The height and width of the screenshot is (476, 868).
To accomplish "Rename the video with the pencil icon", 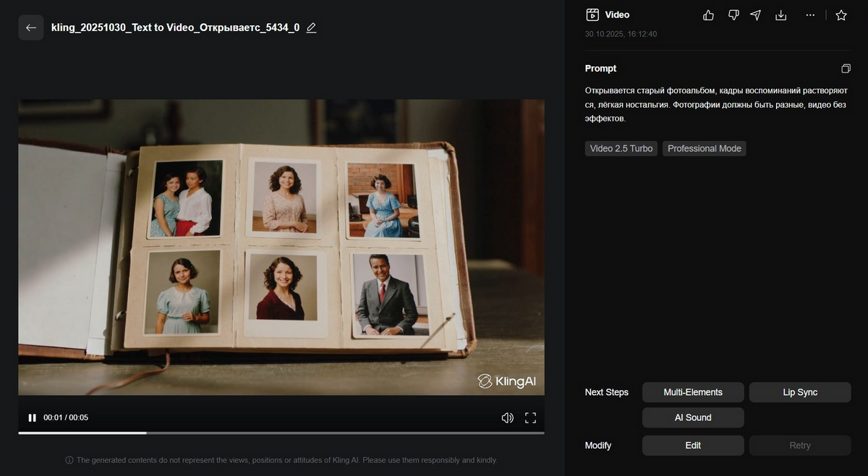I will [312, 27].
